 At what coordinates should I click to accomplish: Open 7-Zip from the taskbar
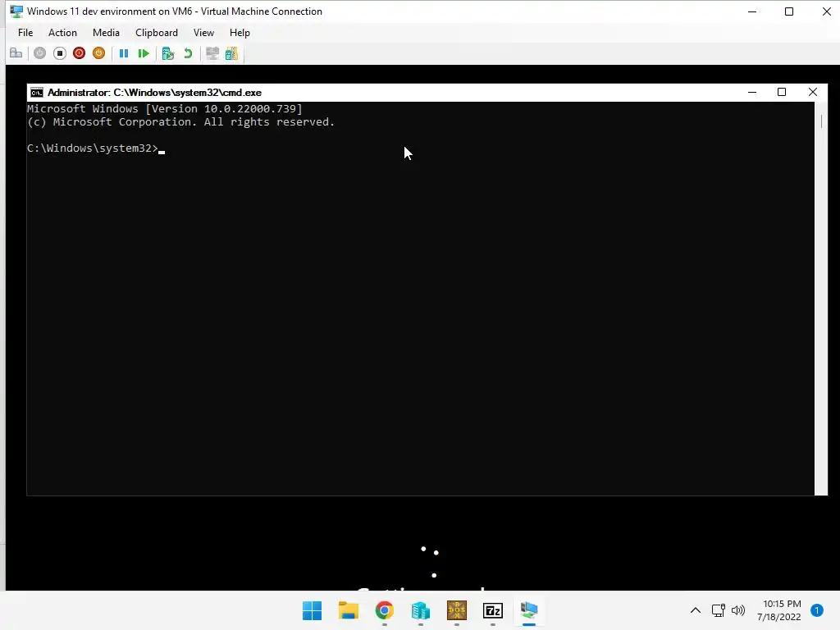(x=493, y=610)
